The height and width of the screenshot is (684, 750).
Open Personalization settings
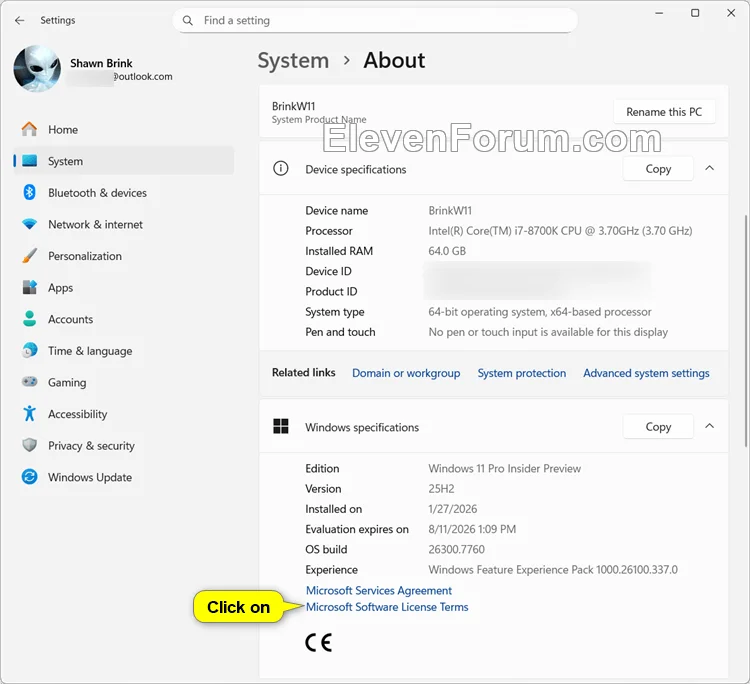point(123,255)
